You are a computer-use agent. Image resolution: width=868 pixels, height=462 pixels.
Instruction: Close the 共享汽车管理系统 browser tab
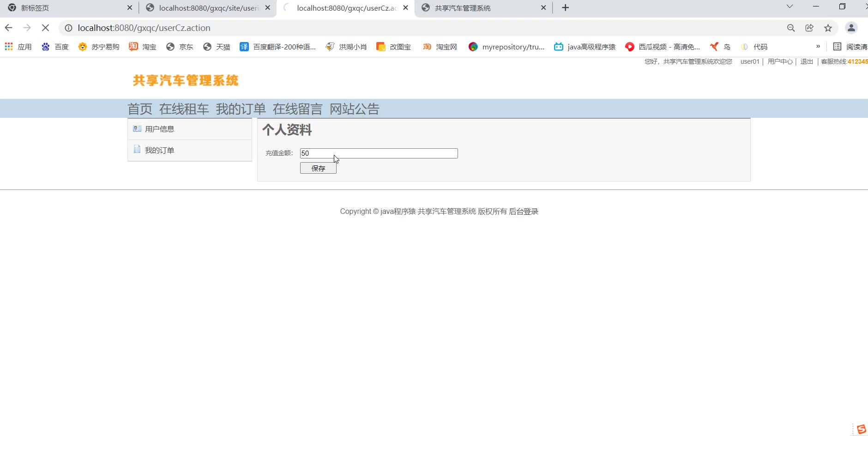click(543, 8)
